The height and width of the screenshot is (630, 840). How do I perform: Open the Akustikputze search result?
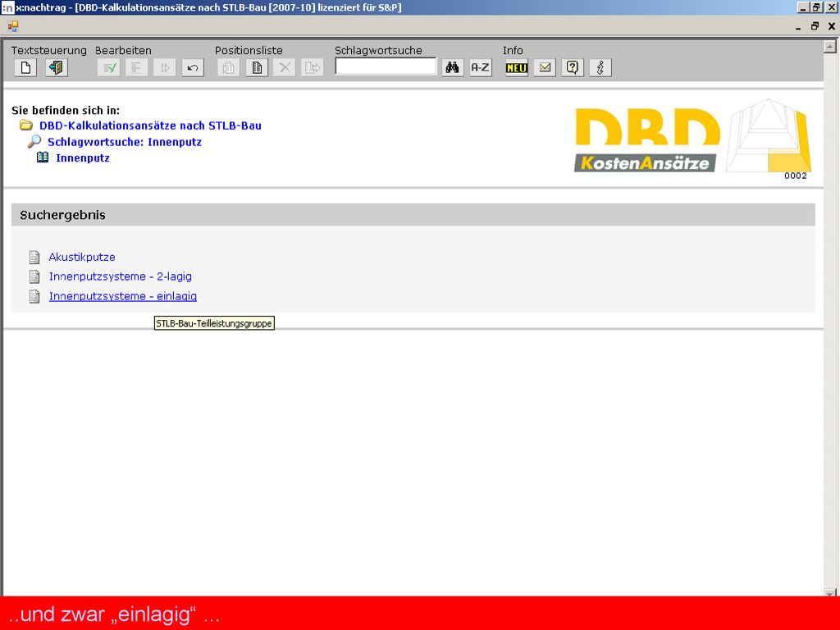82,257
